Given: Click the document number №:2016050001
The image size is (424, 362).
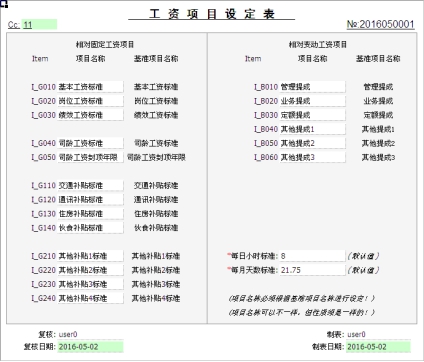Looking at the screenshot, I should pos(380,24).
